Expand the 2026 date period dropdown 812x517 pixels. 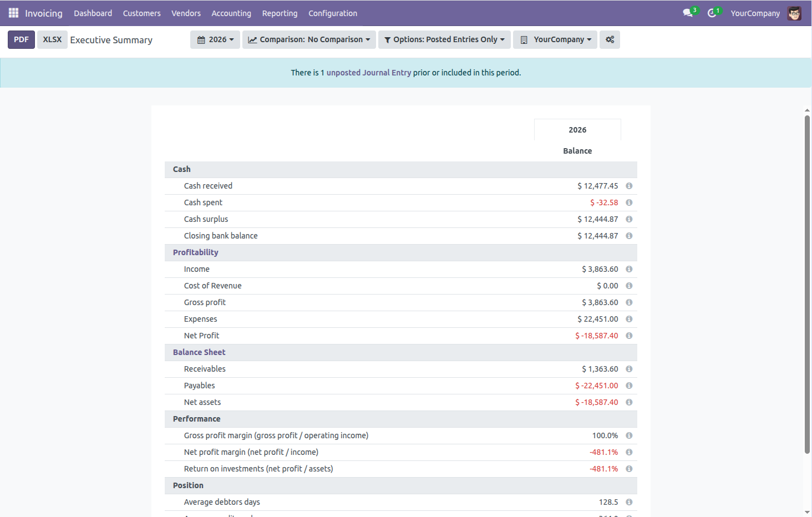215,39
